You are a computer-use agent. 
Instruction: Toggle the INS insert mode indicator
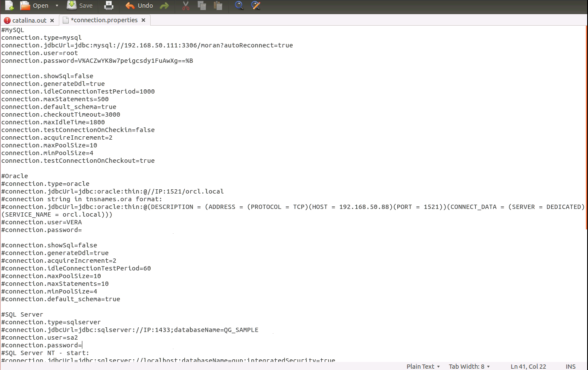[571, 366]
